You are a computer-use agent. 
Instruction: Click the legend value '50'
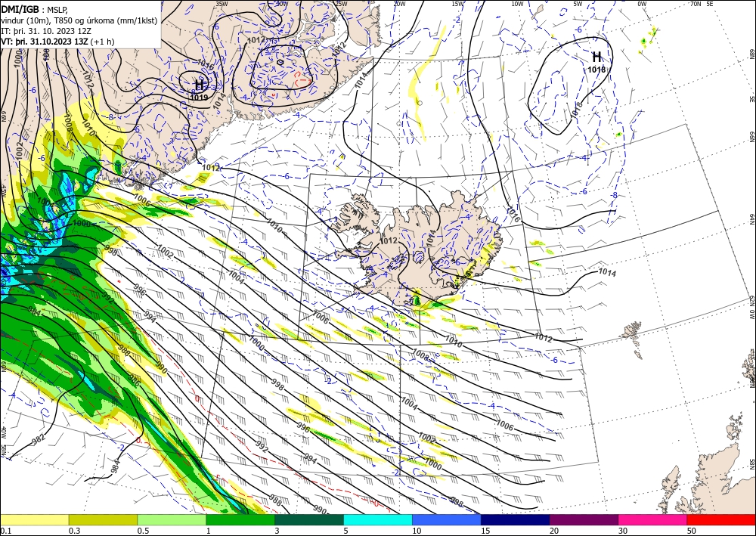[692, 531]
